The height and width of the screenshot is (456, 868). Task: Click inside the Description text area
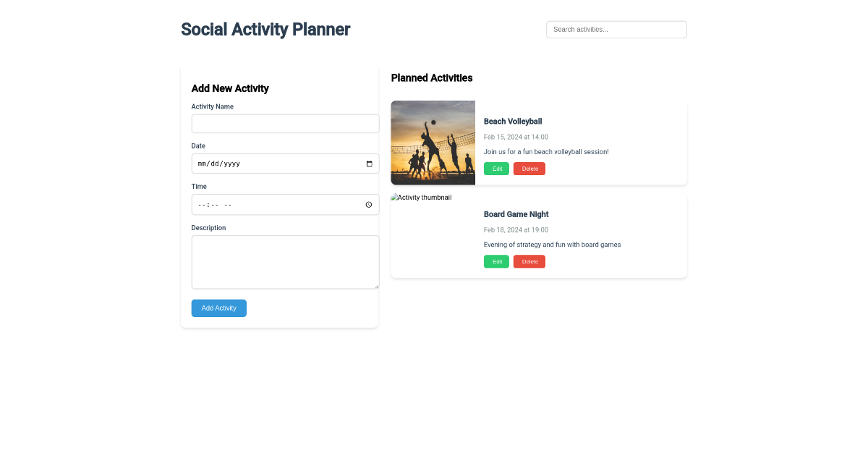pos(285,262)
